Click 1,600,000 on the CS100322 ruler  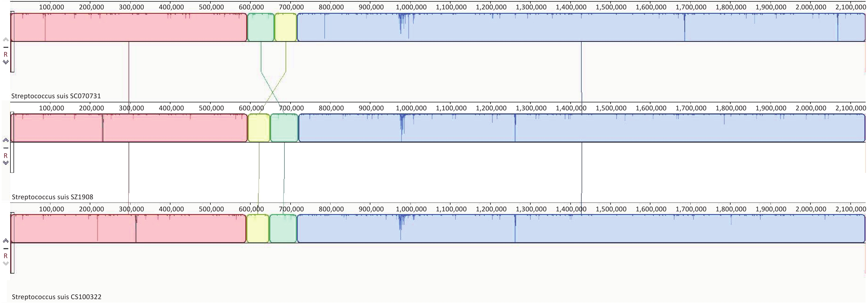pos(651,209)
